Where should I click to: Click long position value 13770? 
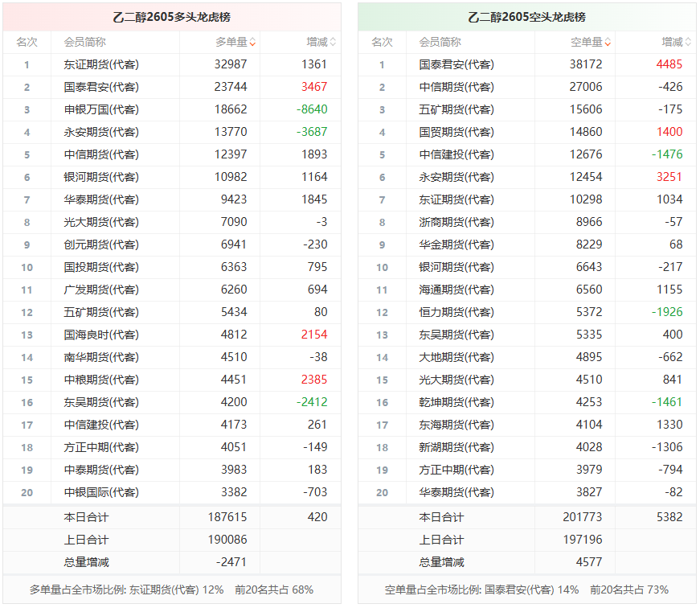coord(231,132)
